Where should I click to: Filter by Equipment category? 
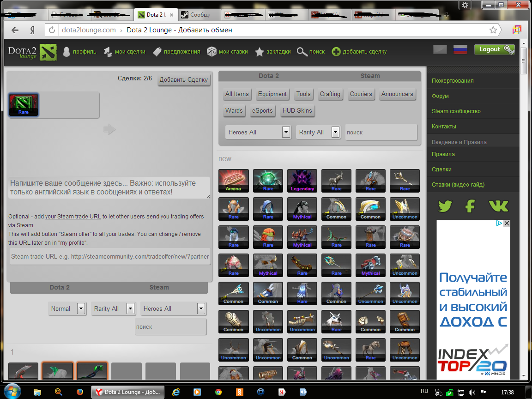272,94
